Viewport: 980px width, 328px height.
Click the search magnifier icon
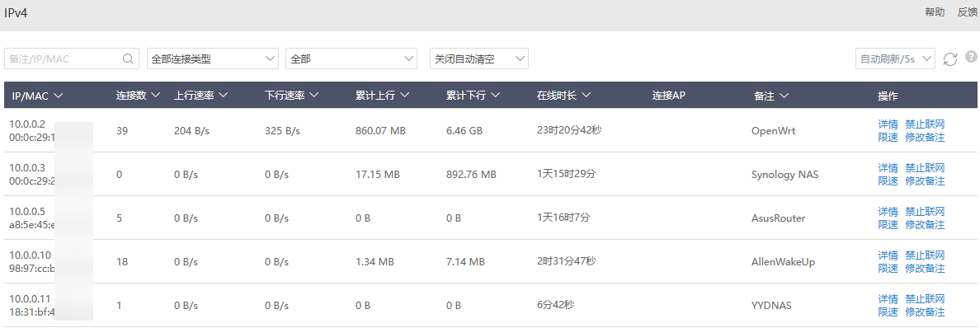pyautogui.click(x=128, y=59)
